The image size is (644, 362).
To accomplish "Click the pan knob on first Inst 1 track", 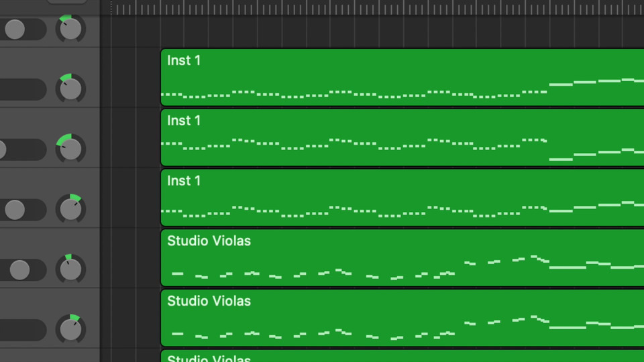I will 70,88.
